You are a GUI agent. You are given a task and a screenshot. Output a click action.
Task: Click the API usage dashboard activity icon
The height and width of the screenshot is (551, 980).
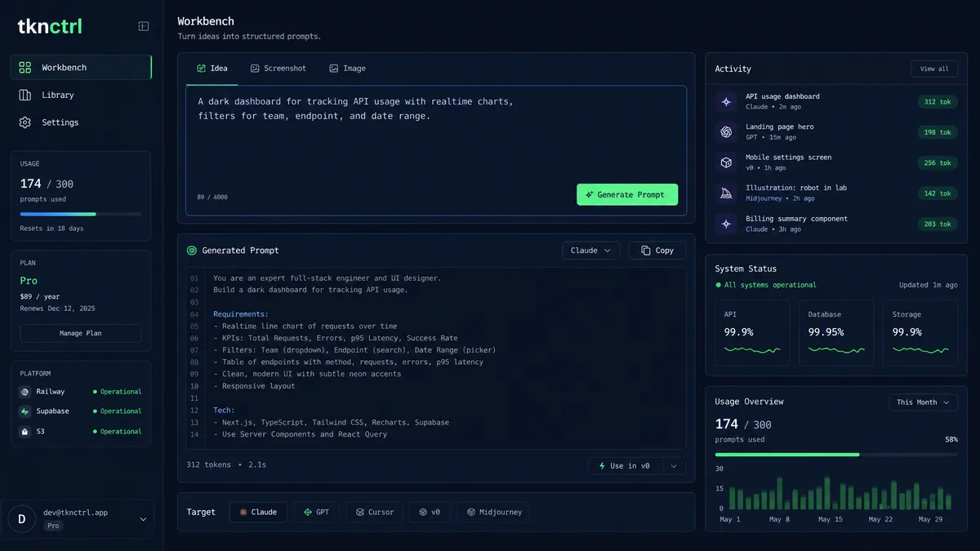pyautogui.click(x=726, y=101)
